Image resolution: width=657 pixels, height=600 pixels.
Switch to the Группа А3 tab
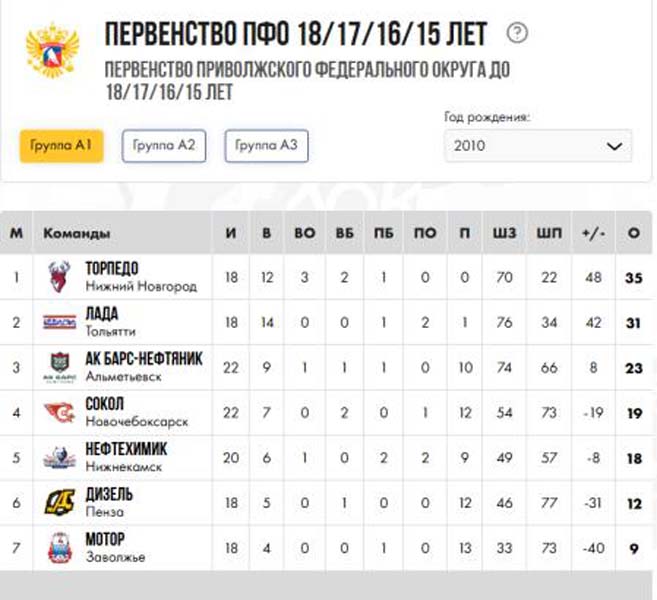(266, 146)
